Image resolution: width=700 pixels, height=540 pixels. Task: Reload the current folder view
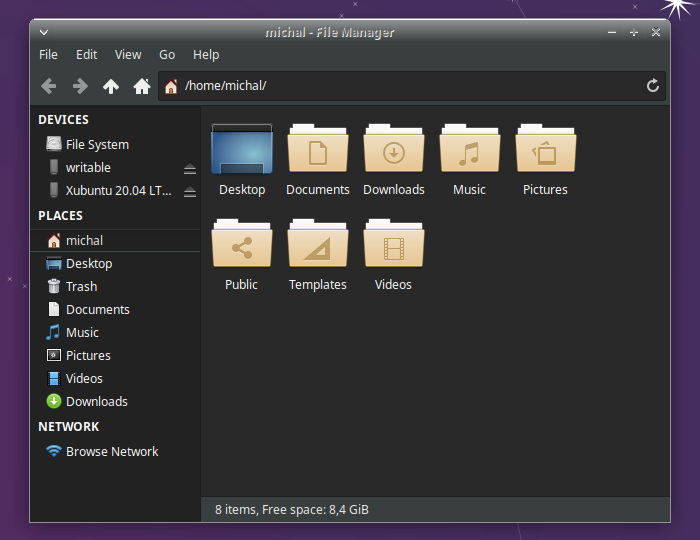point(652,86)
